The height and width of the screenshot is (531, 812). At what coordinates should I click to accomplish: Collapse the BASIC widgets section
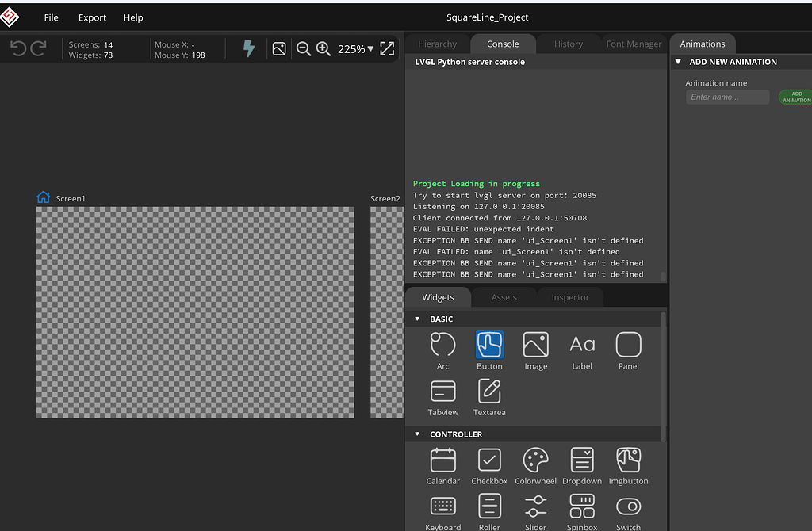point(417,319)
